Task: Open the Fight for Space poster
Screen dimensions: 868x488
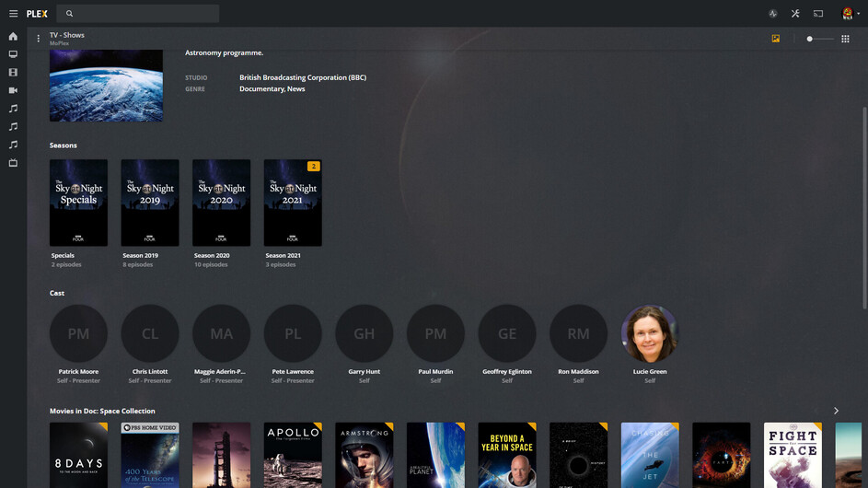Action: [x=793, y=456]
